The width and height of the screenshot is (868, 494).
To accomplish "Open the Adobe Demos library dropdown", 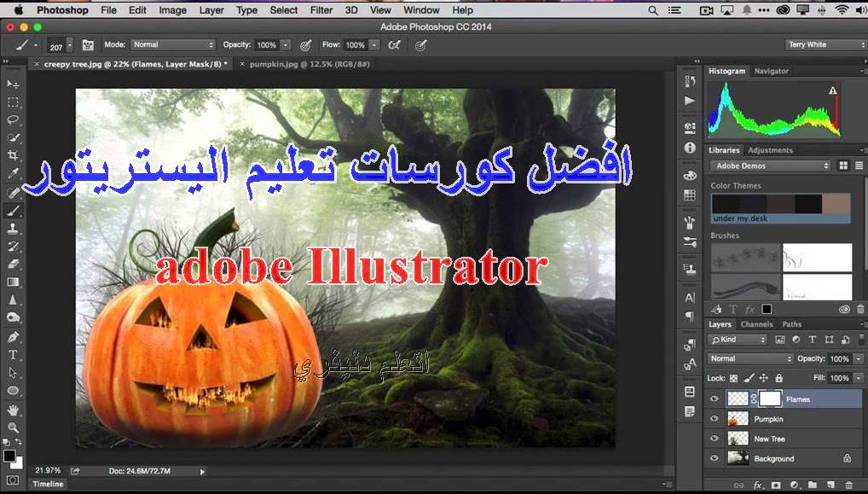I will point(771,166).
